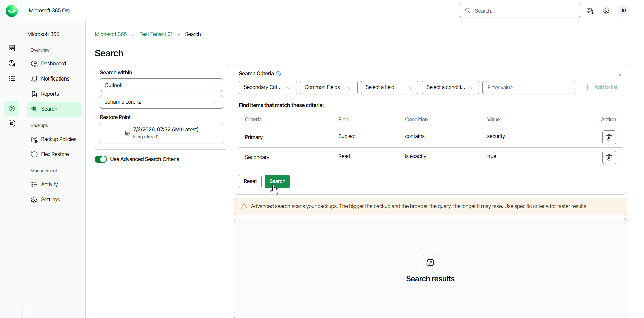Open the scan frame icon in left rail
644x318 pixels.
[x=12, y=123]
